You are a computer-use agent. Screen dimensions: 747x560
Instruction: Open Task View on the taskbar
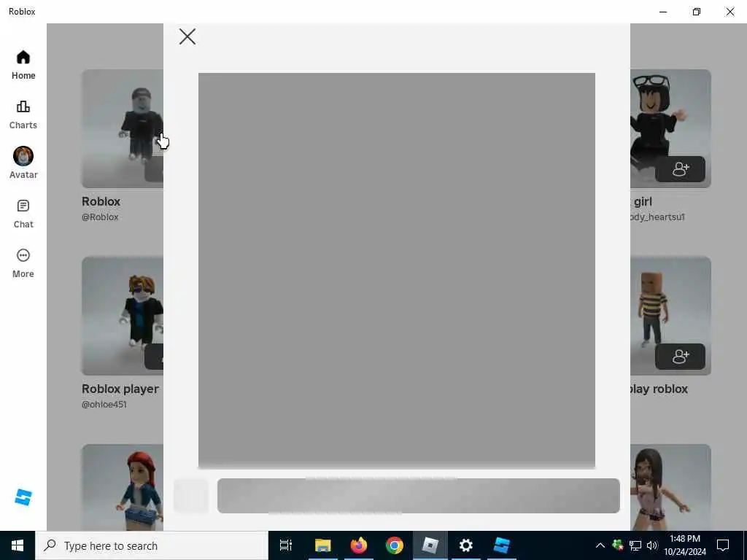point(286,545)
